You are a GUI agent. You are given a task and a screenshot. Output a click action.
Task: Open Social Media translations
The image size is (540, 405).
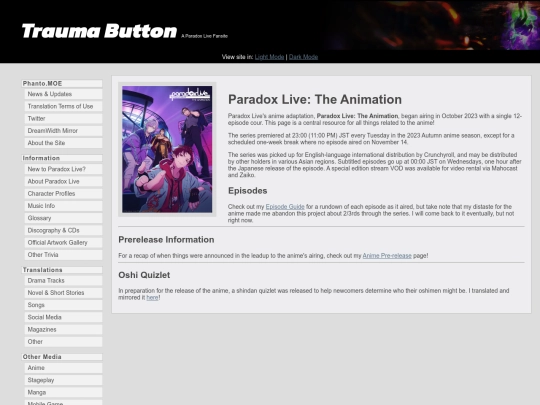pyautogui.click(x=63, y=317)
